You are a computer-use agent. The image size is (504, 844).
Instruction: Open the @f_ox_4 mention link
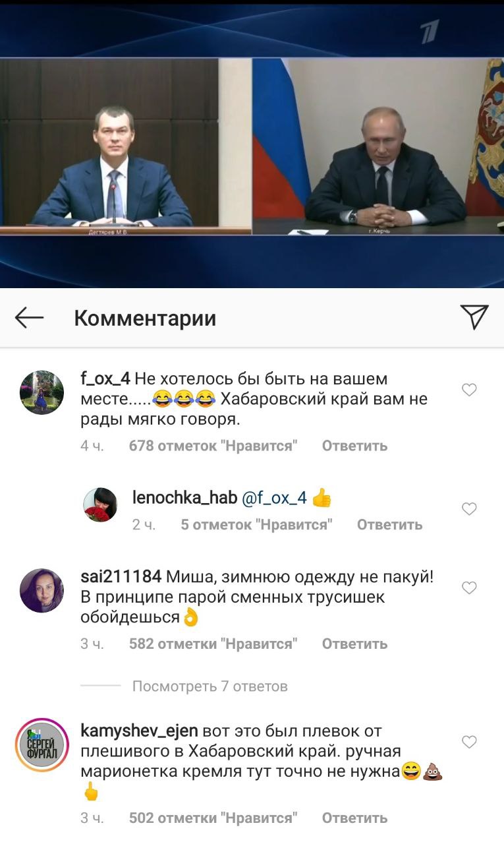pyautogui.click(x=275, y=498)
